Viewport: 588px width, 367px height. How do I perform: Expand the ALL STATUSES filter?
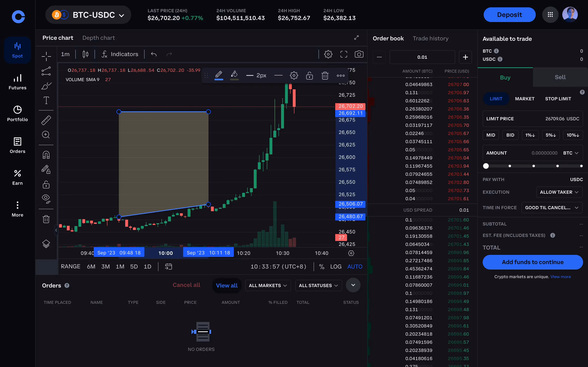(318, 285)
